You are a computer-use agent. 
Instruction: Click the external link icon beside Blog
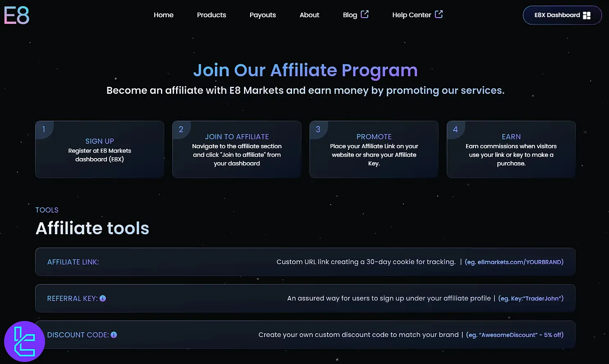click(364, 14)
